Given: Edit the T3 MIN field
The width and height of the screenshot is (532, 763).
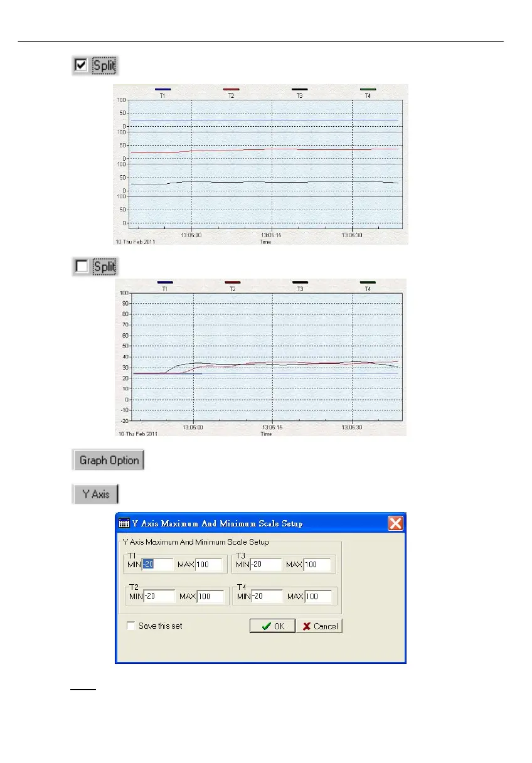Looking at the screenshot, I should pyautogui.click(x=265, y=565).
